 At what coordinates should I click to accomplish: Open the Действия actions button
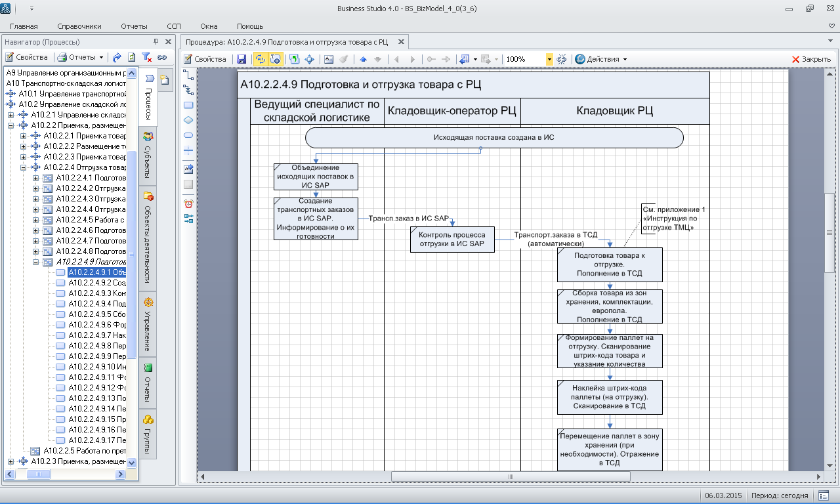[600, 59]
